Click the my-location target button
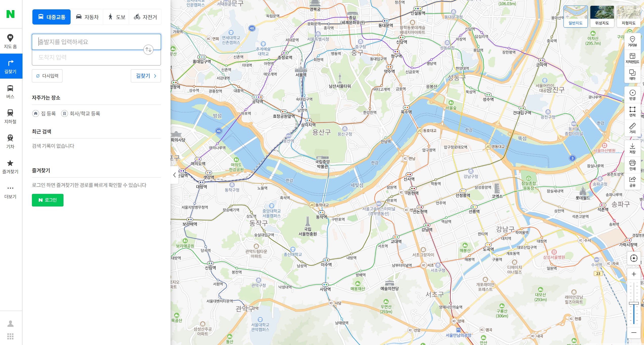The width and height of the screenshot is (644, 345). pyautogui.click(x=634, y=258)
